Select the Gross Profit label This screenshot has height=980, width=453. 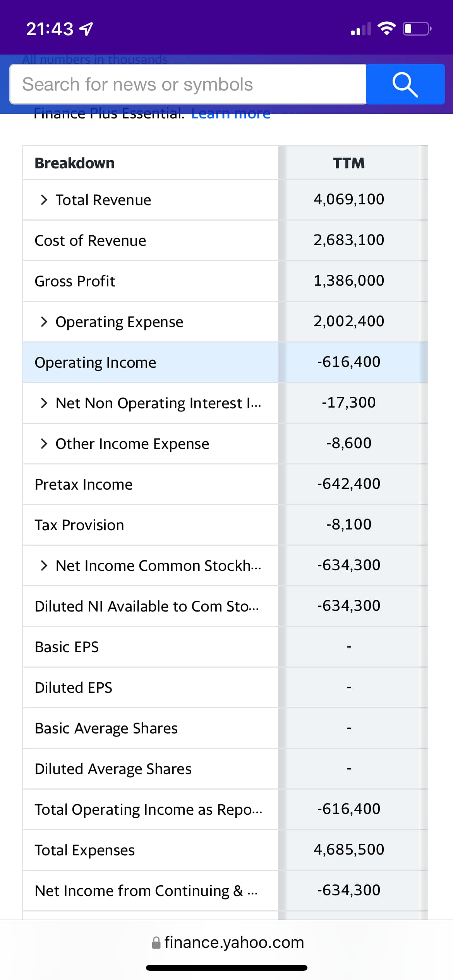[75, 281]
